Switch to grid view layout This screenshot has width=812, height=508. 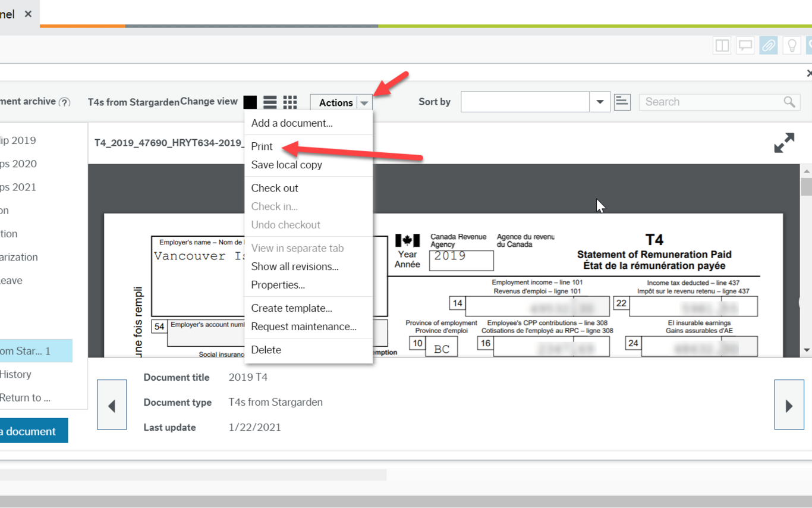pyautogui.click(x=290, y=102)
